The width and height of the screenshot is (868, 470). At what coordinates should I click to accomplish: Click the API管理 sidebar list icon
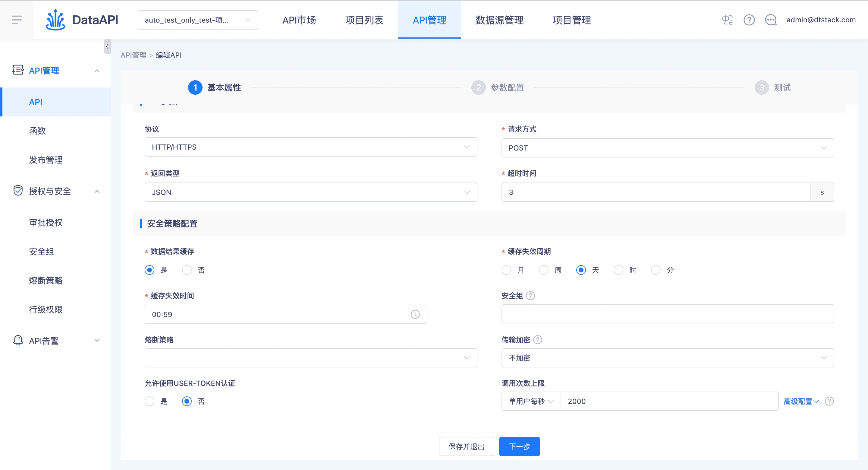[x=18, y=70]
